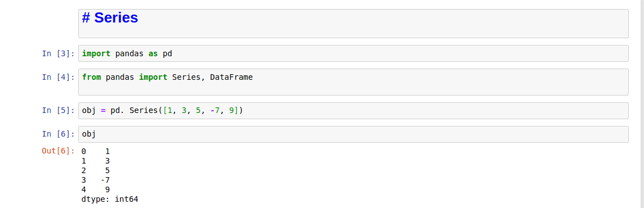The height and width of the screenshot is (208, 644).
Task: Click the In [3] cell prompt
Action: point(59,54)
